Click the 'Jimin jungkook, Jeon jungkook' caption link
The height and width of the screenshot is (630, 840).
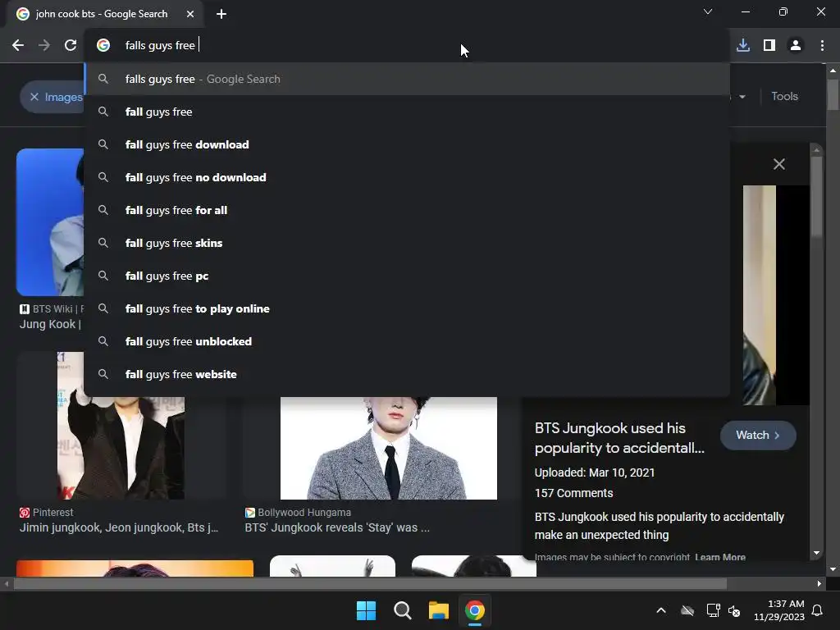[119, 527]
